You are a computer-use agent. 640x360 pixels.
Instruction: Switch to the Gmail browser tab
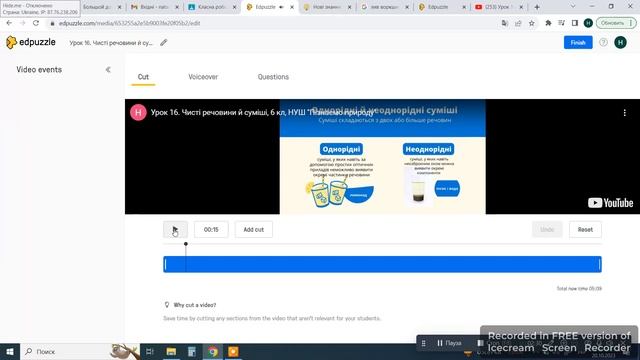155,7
